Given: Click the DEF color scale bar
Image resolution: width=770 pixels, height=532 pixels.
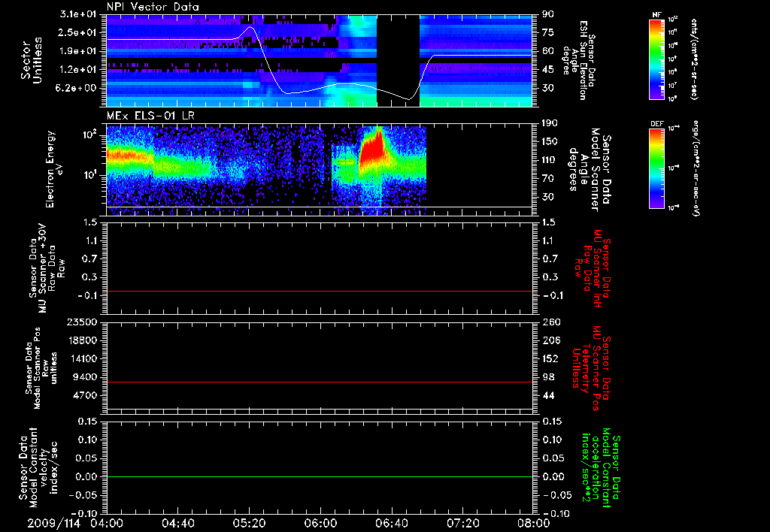Looking at the screenshot, I should tap(656, 168).
